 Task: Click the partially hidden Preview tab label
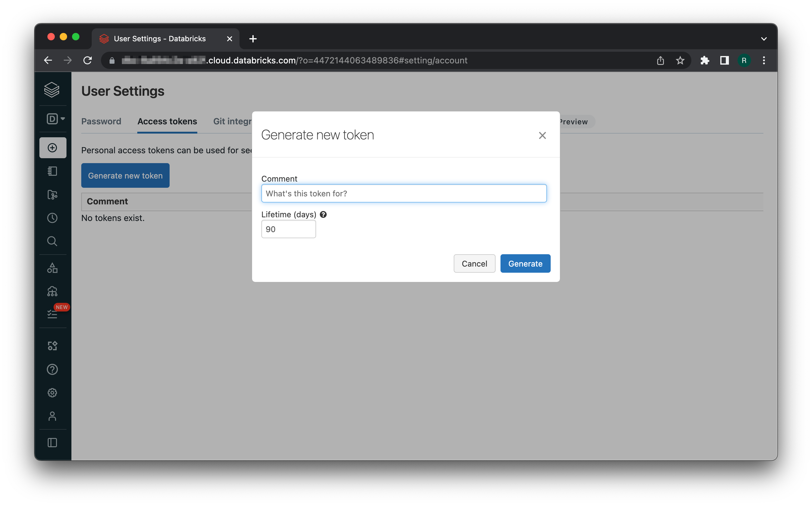point(574,122)
